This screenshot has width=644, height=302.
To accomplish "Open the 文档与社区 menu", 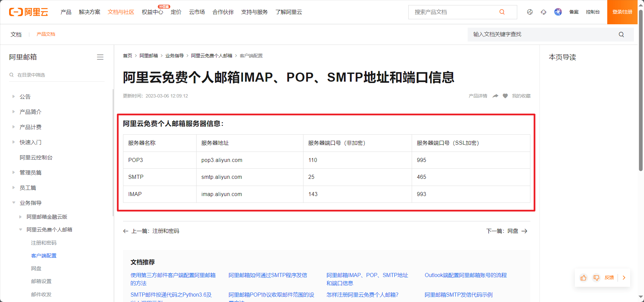I will (121, 12).
